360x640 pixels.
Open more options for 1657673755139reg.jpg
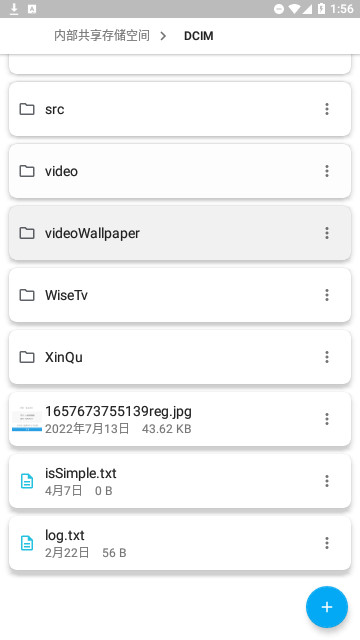pyautogui.click(x=327, y=419)
